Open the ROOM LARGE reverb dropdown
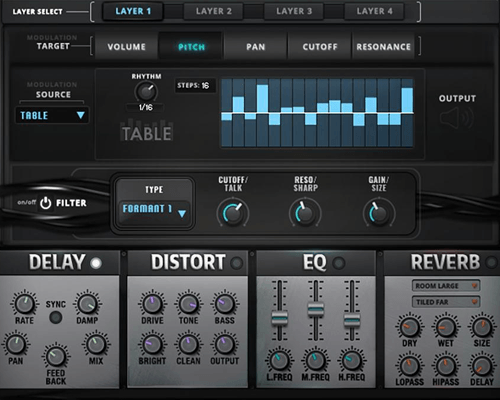Image resolution: width=500 pixels, height=400 pixels. 446,286
